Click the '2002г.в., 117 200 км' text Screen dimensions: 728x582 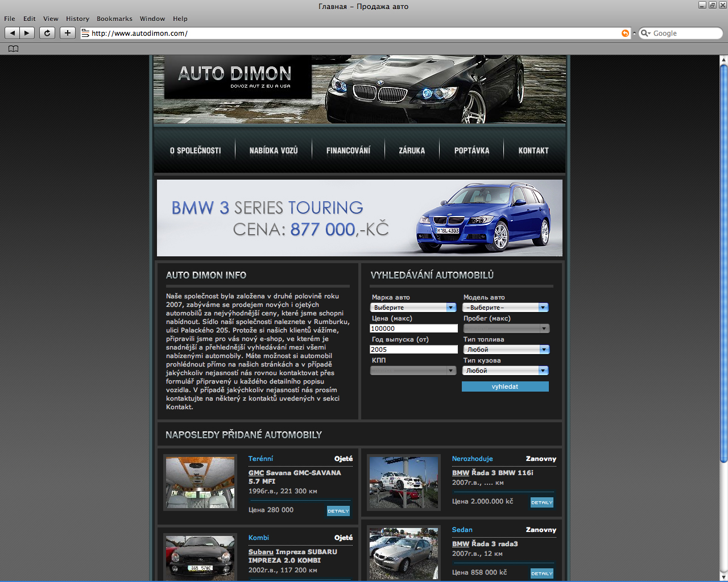tap(283, 570)
